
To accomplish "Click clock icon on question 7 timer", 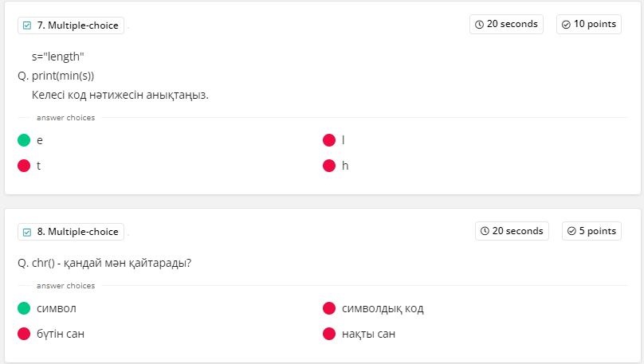I will click(x=479, y=25).
